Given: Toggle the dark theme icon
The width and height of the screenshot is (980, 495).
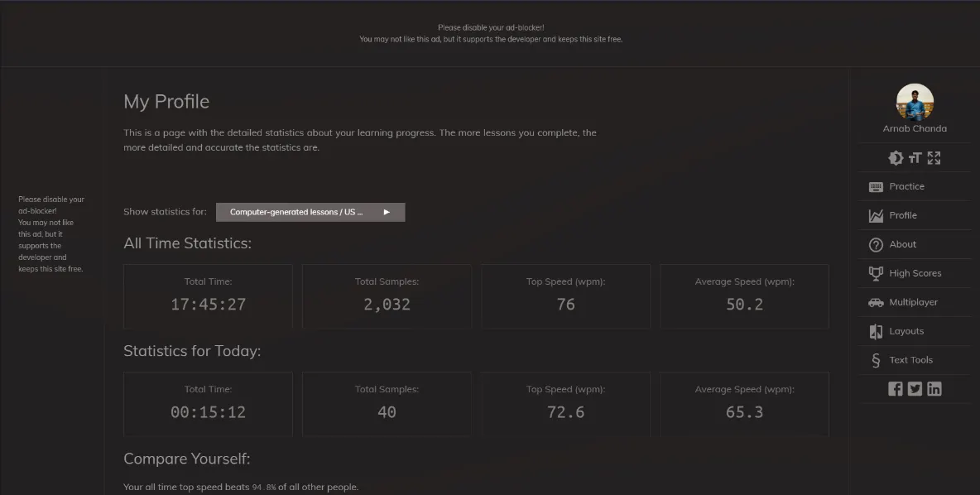Looking at the screenshot, I should [x=896, y=157].
